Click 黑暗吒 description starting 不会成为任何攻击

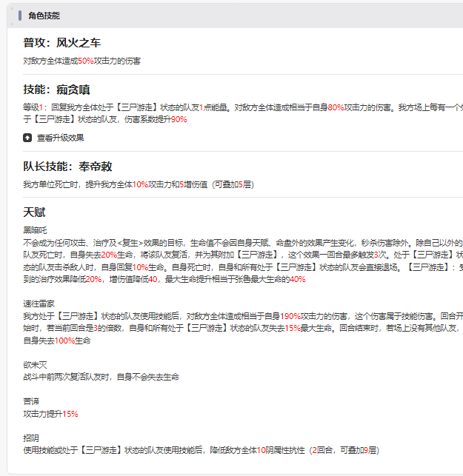click(243, 261)
